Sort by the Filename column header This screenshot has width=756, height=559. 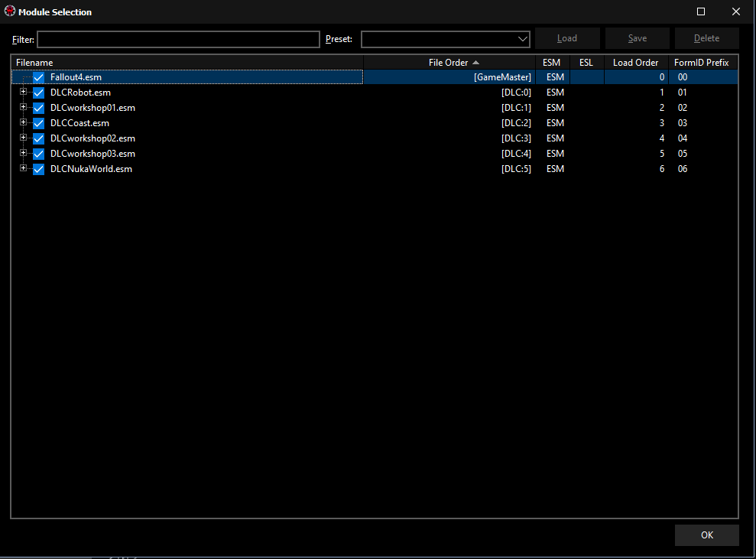click(187, 63)
